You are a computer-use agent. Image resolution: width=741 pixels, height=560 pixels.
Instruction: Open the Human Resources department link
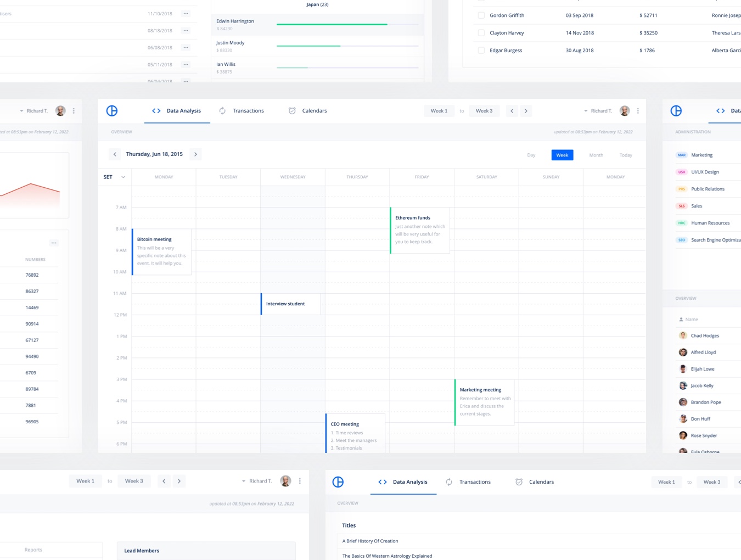(x=710, y=223)
